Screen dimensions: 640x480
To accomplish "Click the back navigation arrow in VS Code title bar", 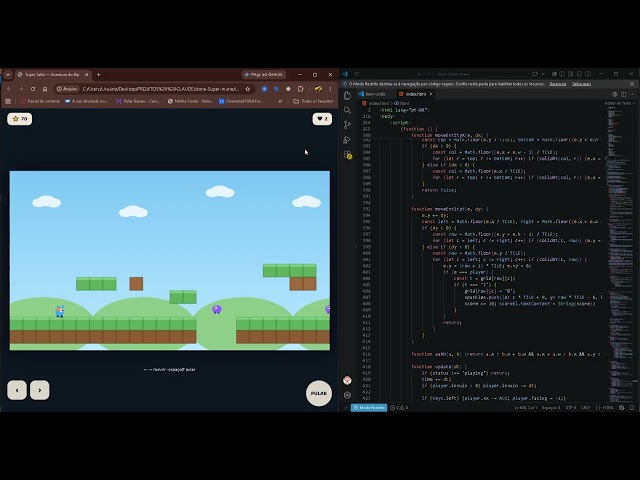I will tap(419, 74).
